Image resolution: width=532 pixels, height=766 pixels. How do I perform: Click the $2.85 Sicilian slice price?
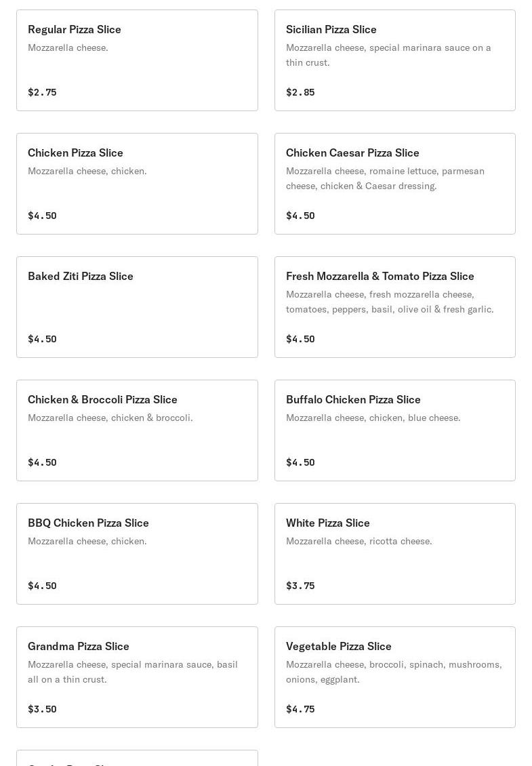point(300,92)
